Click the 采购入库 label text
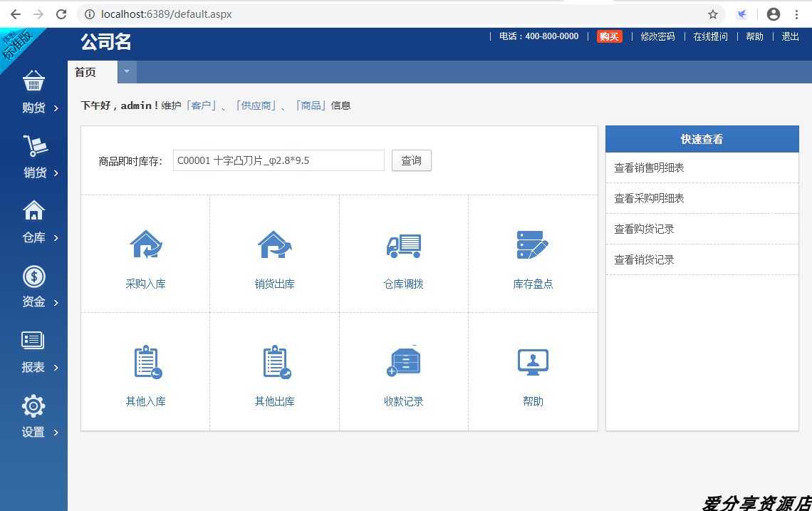 click(145, 284)
